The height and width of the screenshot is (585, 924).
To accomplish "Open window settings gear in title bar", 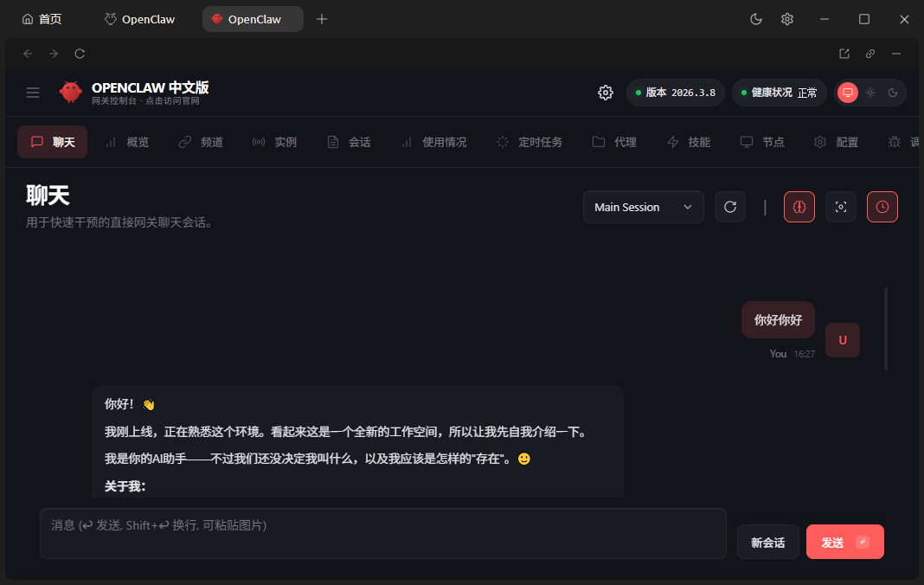I will pos(787,19).
